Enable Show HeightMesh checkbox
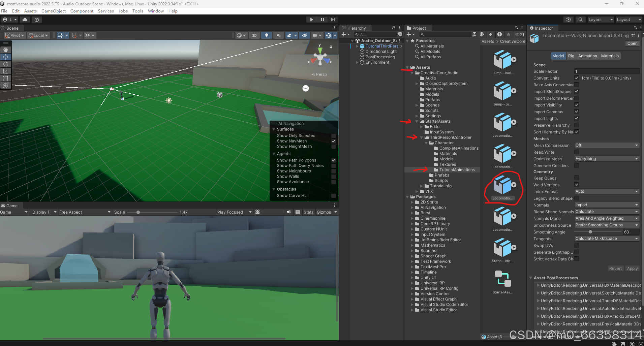The image size is (644, 346). pyautogui.click(x=334, y=147)
